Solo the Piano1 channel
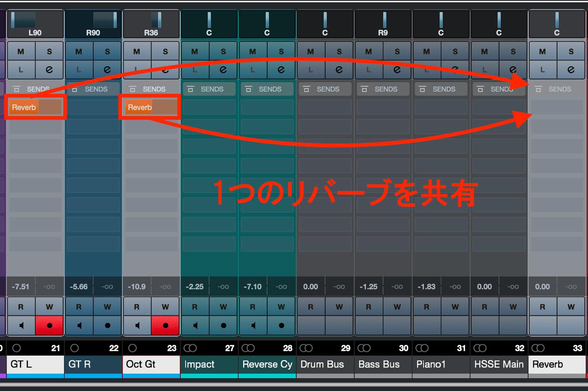The width and height of the screenshot is (588, 391). (455, 51)
